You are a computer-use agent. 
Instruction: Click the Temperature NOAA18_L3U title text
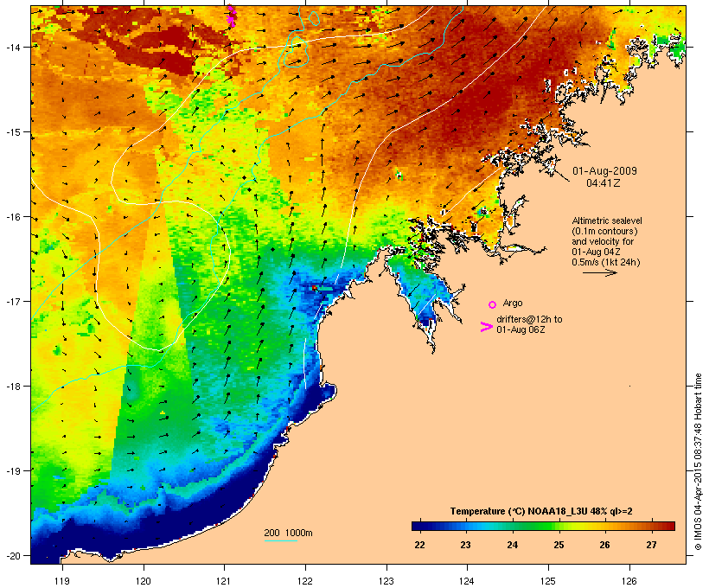click(541, 511)
